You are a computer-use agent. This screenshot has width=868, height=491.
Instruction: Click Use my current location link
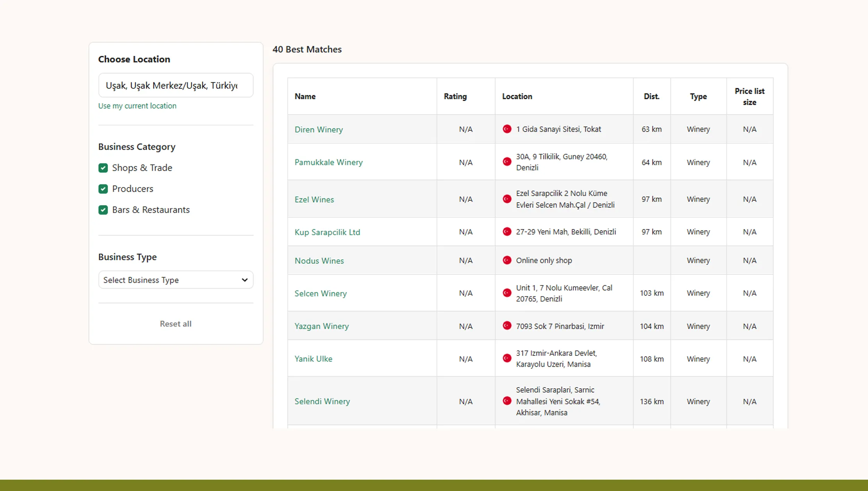click(137, 106)
